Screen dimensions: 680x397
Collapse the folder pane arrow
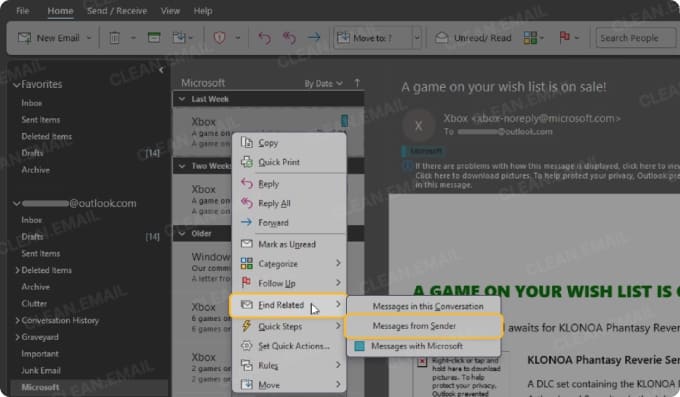point(161,70)
